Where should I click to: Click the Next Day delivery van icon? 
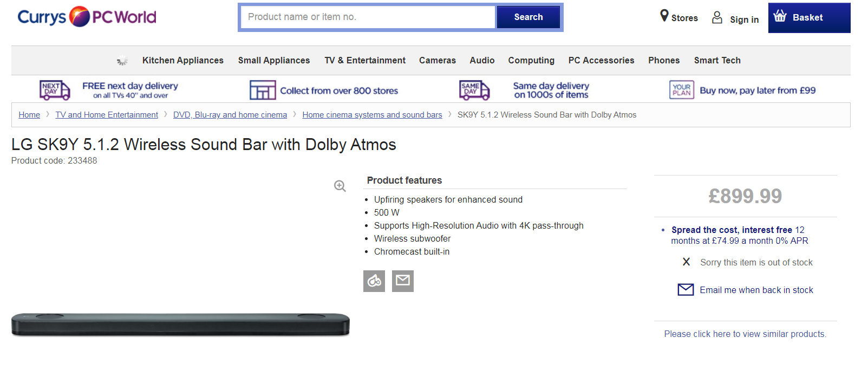[x=55, y=90]
